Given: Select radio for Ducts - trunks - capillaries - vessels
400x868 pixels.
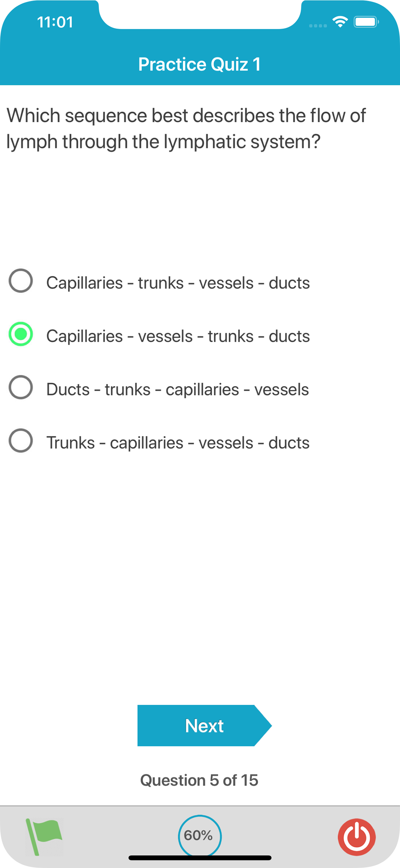Looking at the screenshot, I should 21,387.
